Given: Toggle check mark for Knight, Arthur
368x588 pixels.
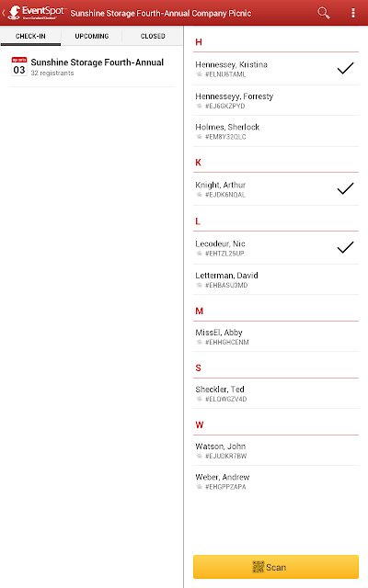Looking at the screenshot, I should point(345,188).
